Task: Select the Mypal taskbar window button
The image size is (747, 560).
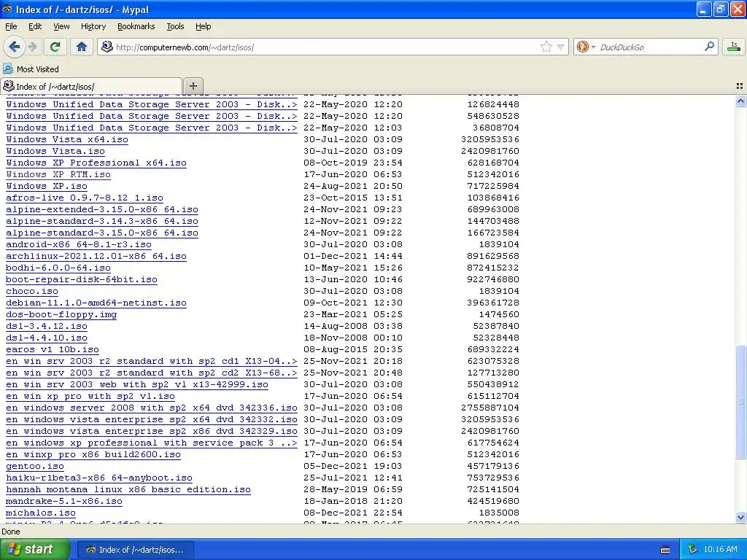Action: tap(136, 550)
